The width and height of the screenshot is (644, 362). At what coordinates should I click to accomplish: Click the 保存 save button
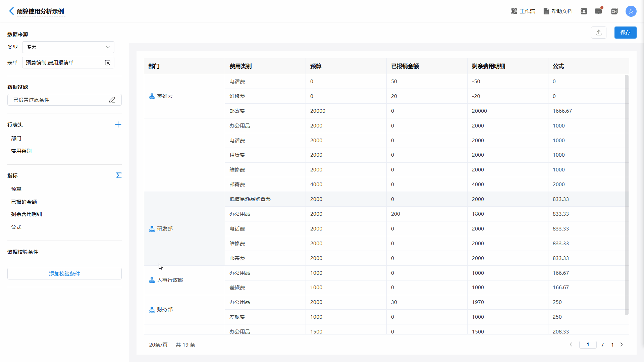tap(625, 33)
